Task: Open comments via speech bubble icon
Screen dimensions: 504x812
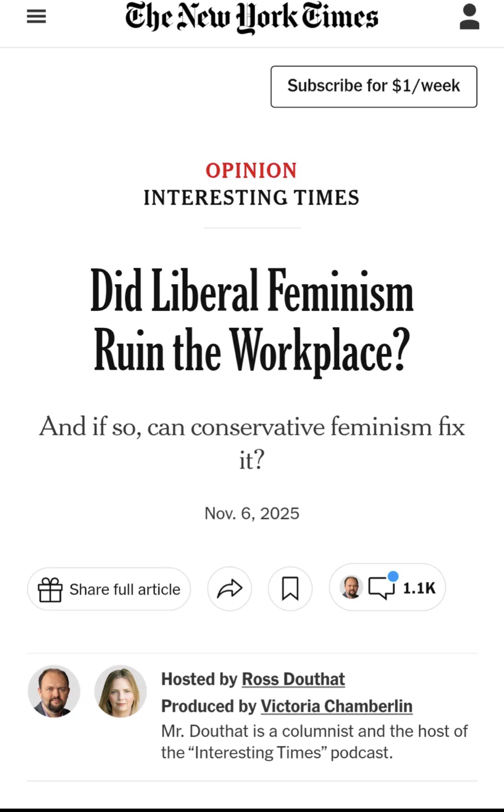Action: pos(381,588)
